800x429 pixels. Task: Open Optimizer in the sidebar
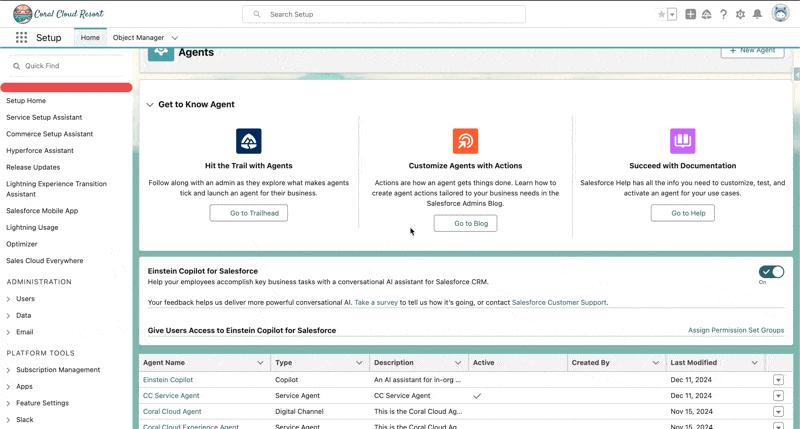(22, 244)
